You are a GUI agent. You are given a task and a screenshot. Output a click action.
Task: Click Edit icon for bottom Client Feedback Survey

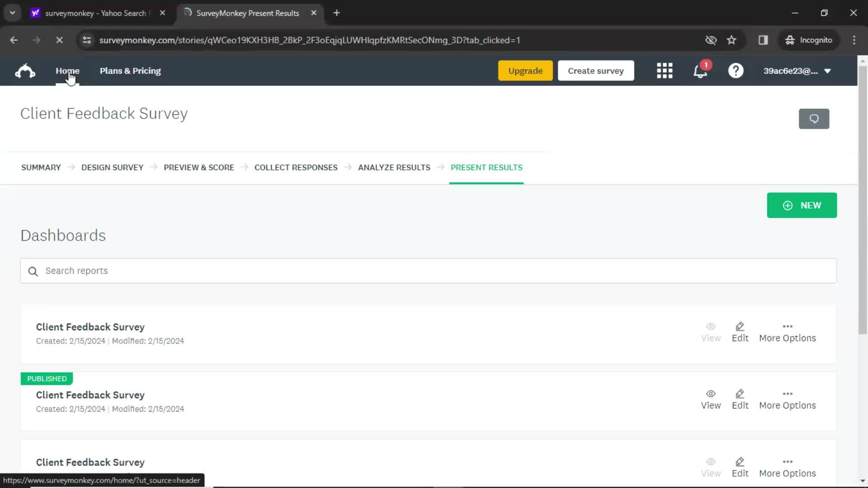(x=740, y=462)
